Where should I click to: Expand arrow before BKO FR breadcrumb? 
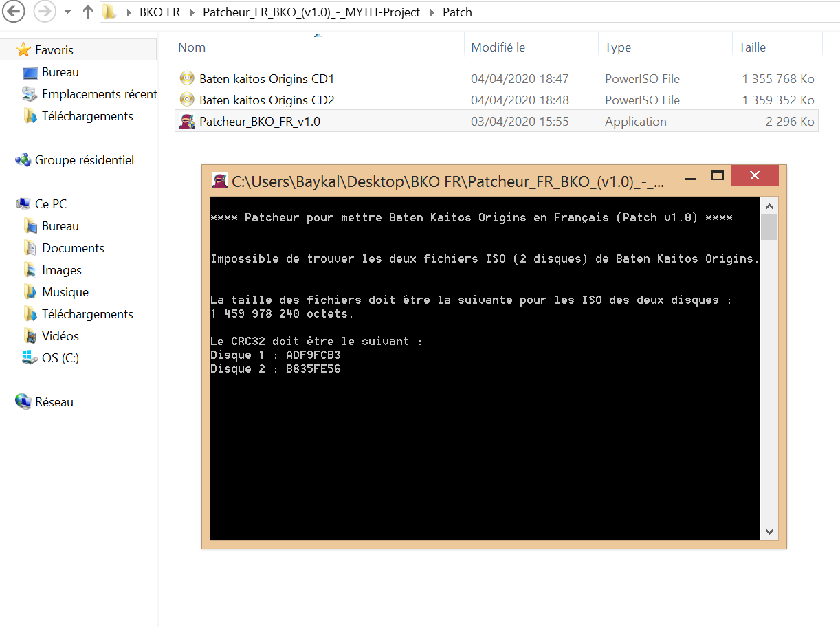pyautogui.click(x=129, y=12)
